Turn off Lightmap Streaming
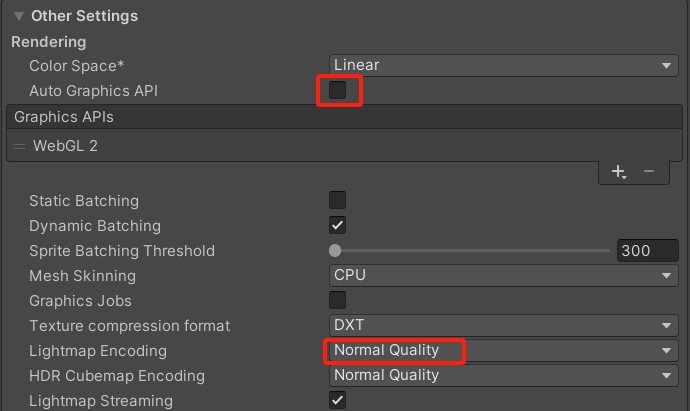690x411 pixels. pyautogui.click(x=338, y=401)
